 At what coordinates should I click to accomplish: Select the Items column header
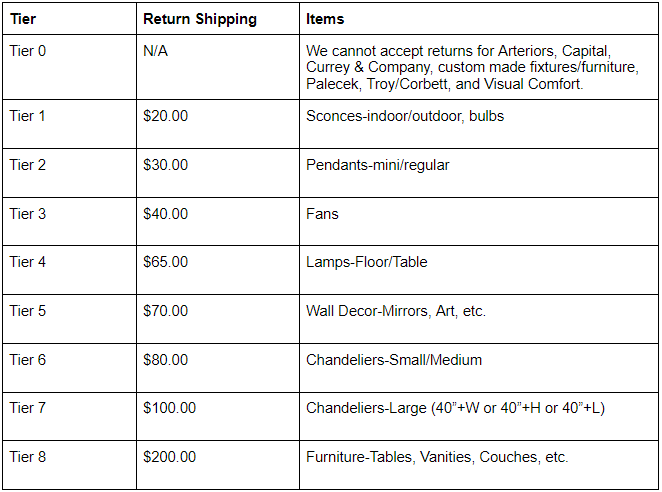click(x=325, y=19)
